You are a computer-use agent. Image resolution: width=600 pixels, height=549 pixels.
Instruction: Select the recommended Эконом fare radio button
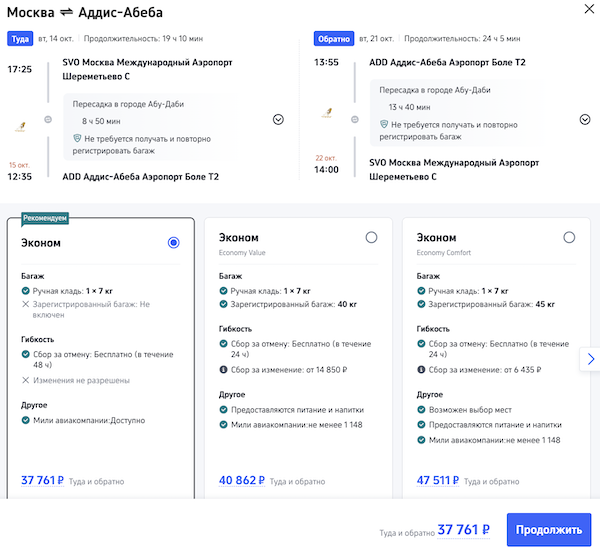coord(174,243)
